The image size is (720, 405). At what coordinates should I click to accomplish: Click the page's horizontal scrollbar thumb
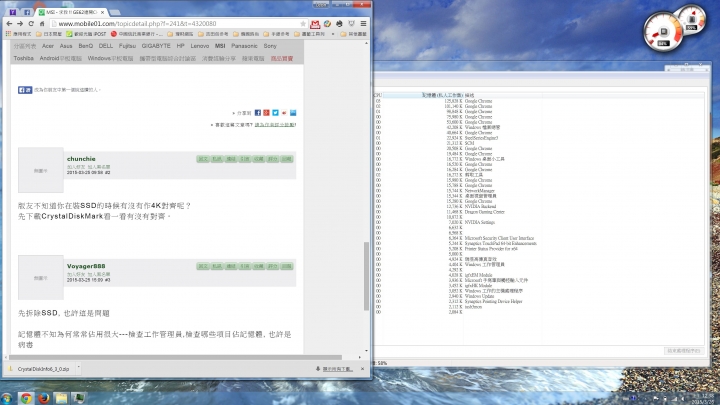click(x=175, y=357)
